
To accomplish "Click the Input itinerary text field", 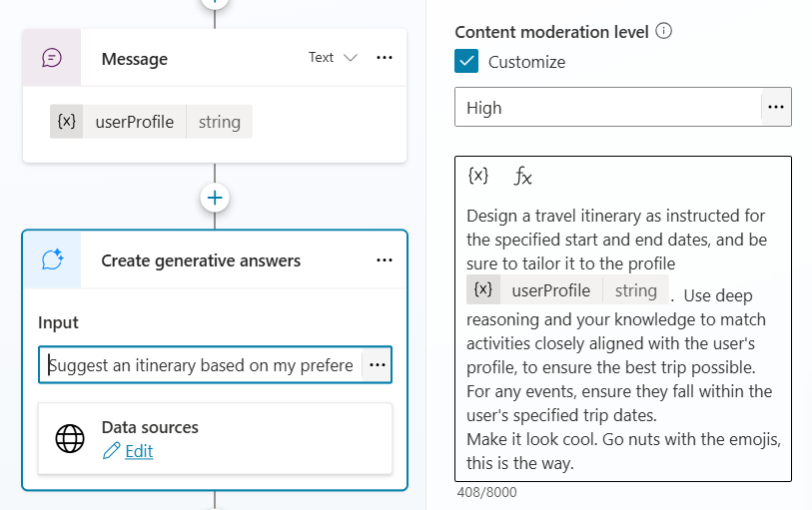I will pyautogui.click(x=201, y=365).
